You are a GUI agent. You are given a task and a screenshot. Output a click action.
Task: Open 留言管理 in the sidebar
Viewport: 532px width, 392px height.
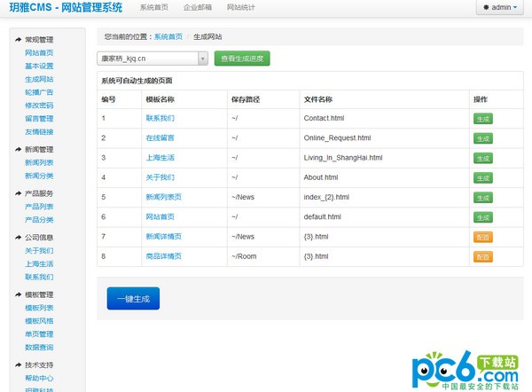[39, 119]
